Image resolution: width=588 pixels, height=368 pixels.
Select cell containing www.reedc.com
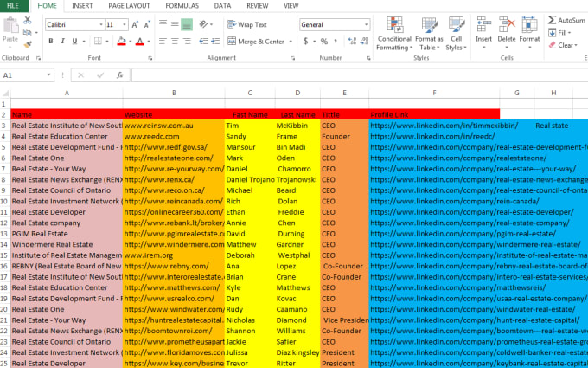click(174, 136)
